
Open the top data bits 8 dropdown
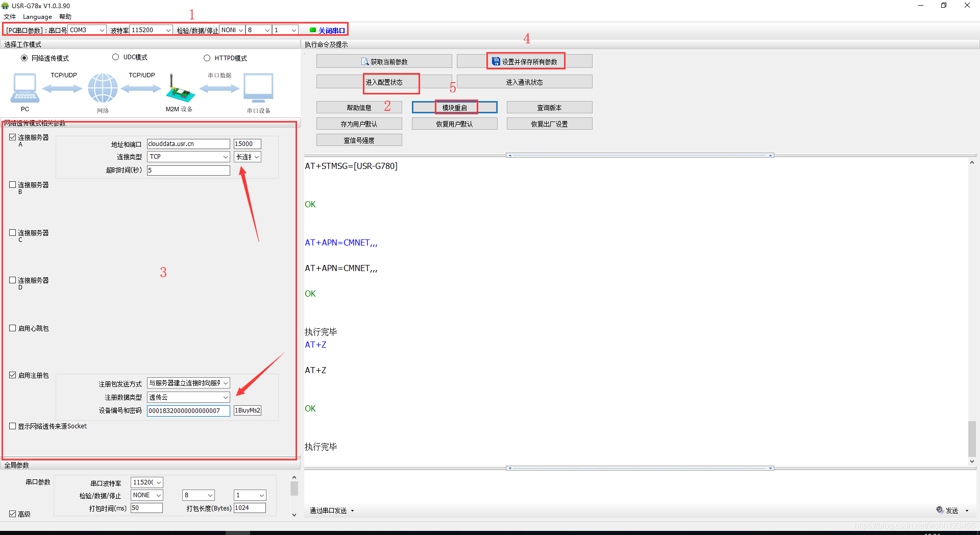point(259,30)
